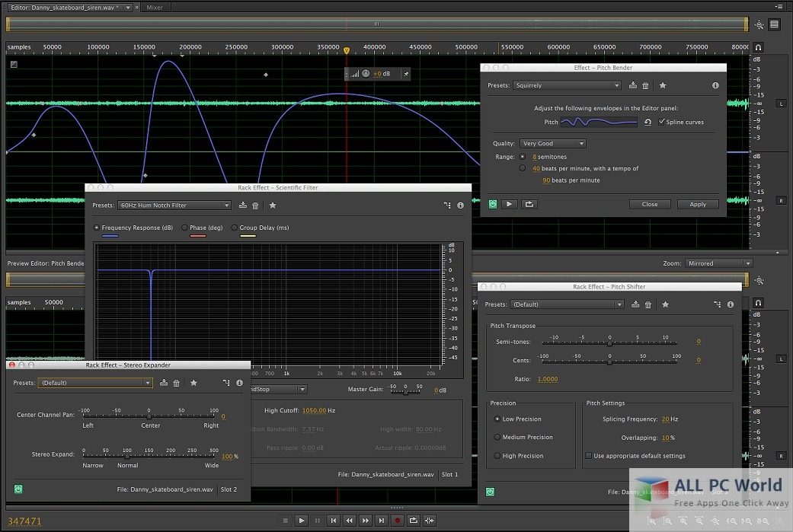
Task: Save preset icon in Scientific Filter window
Action: click(243, 205)
